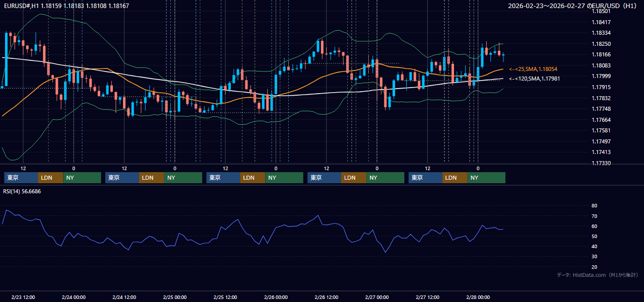Select the 東京 session box for 2/26
This screenshot has width=644, height=302.
click(325, 178)
